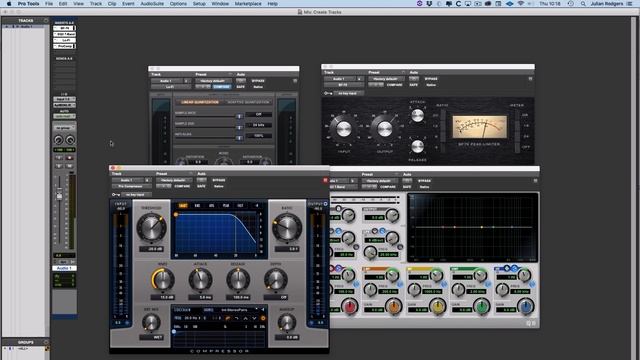Enable the orange side-chain listen icon
Viewport: 640px width, 360px height.
(263, 318)
